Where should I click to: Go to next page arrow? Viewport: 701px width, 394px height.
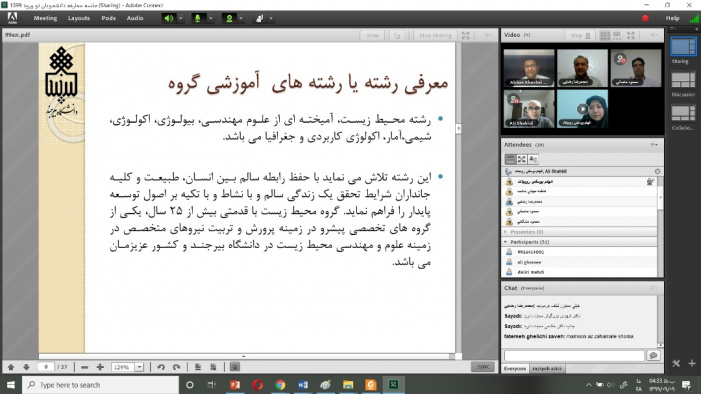click(26, 367)
